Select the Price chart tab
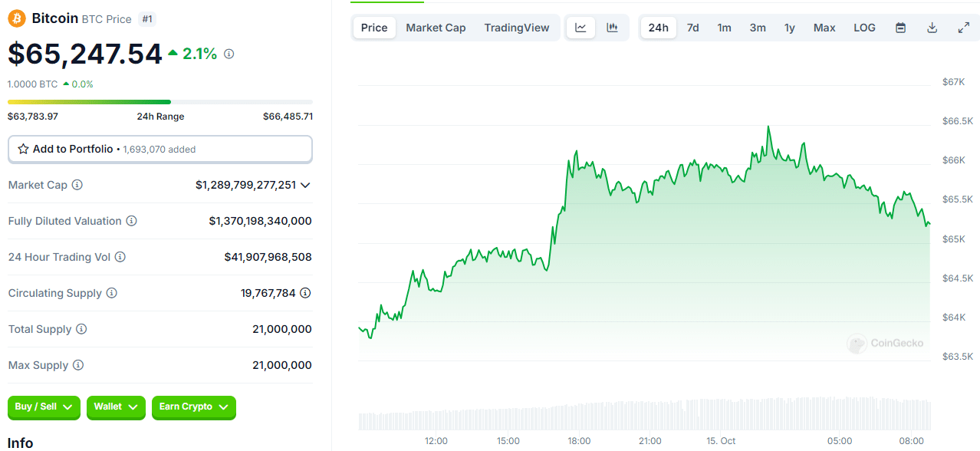The height and width of the screenshot is (451, 980). click(x=374, y=28)
